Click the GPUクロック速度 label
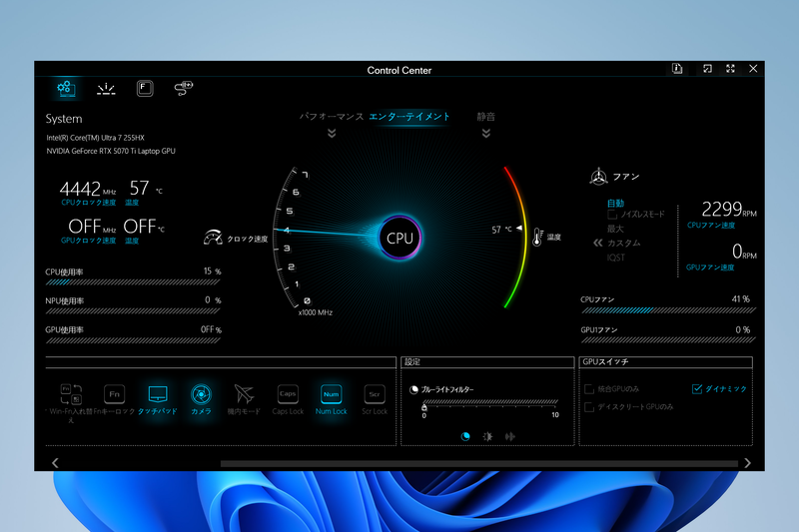This screenshot has height=532, width=799. pyautogui.click(x=89, y=241)
